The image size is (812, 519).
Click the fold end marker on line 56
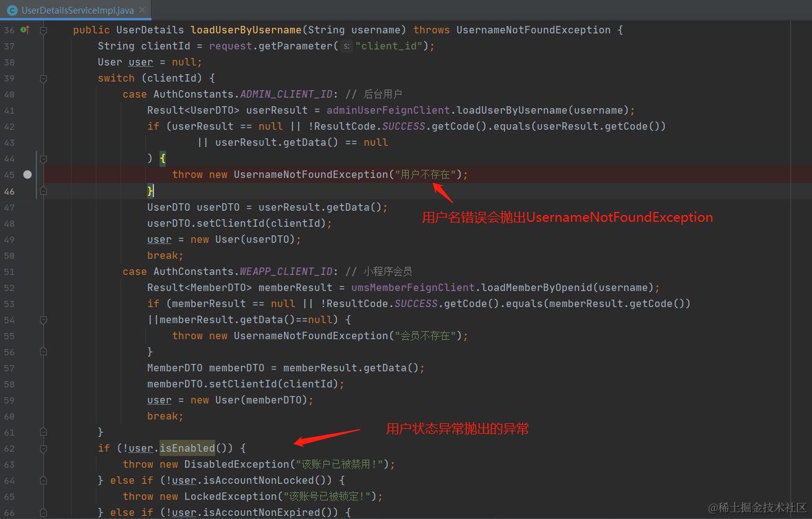(x=43, y=352)
